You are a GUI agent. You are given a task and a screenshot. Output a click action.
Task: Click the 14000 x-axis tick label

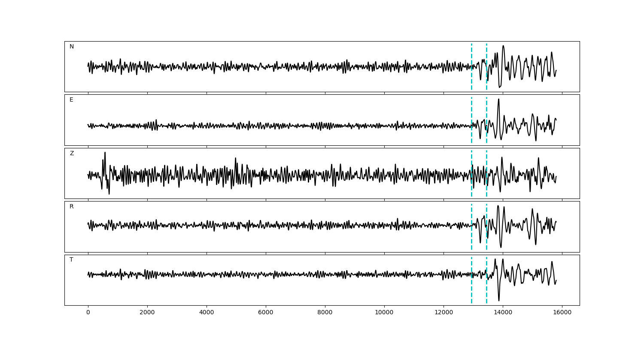point(503,313)
